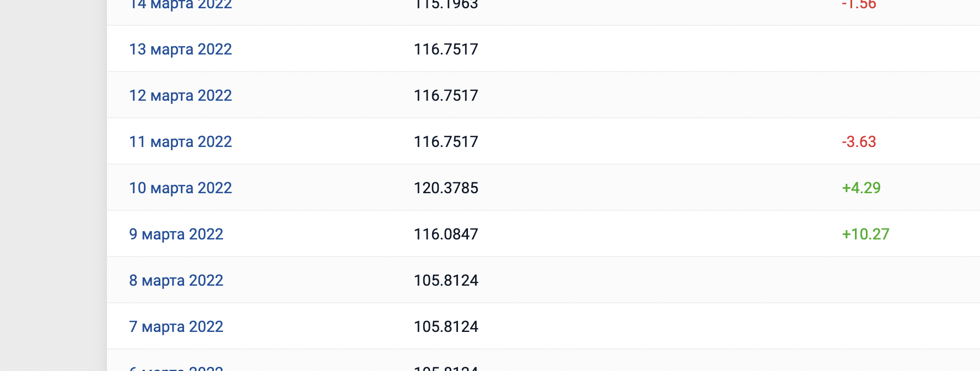Click the 116.7517 rate for 13 марта

click(446, 50)
